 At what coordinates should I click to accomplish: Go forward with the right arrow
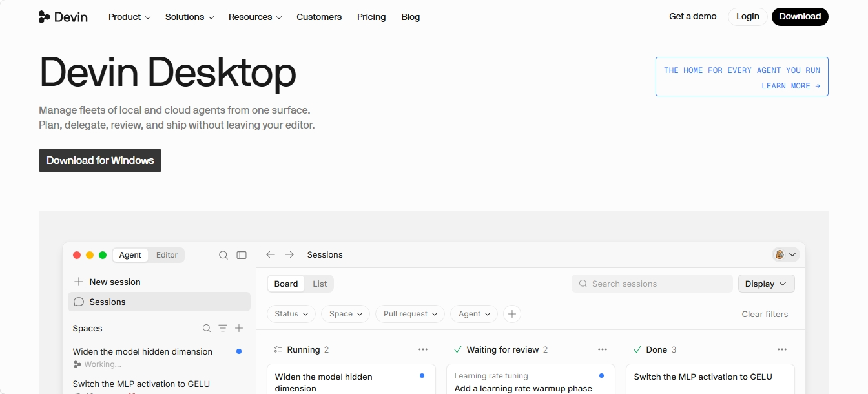[289, 254]
